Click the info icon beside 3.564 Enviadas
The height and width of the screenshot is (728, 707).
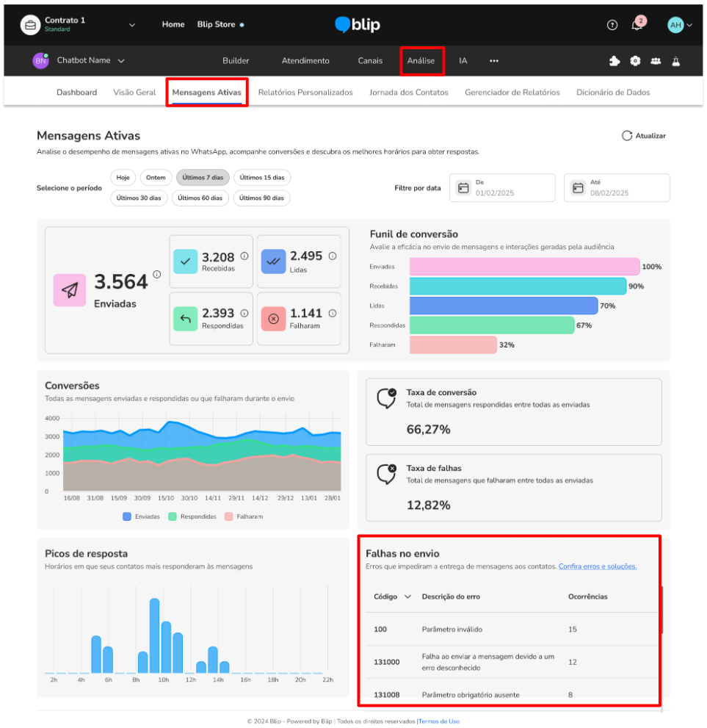click(x=157, y=275)
